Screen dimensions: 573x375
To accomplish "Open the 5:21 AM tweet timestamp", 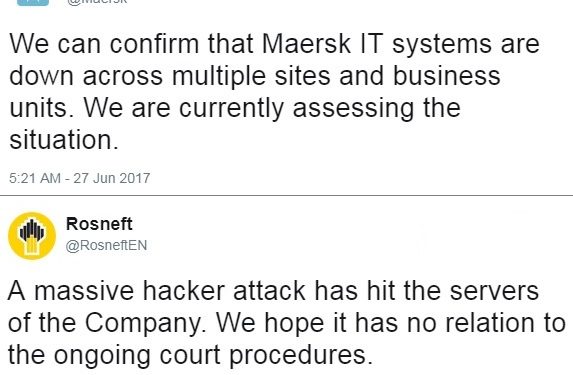I will [x=35, y=178].
